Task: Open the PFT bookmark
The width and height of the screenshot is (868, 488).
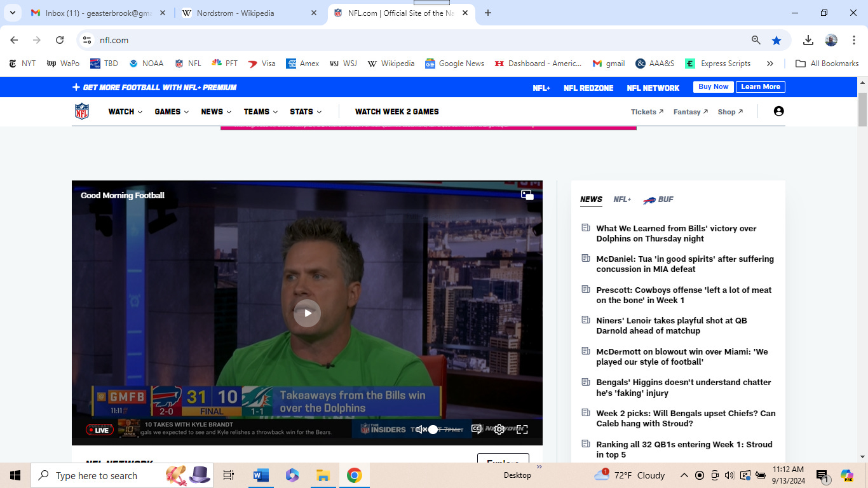Action: [225, 64]
